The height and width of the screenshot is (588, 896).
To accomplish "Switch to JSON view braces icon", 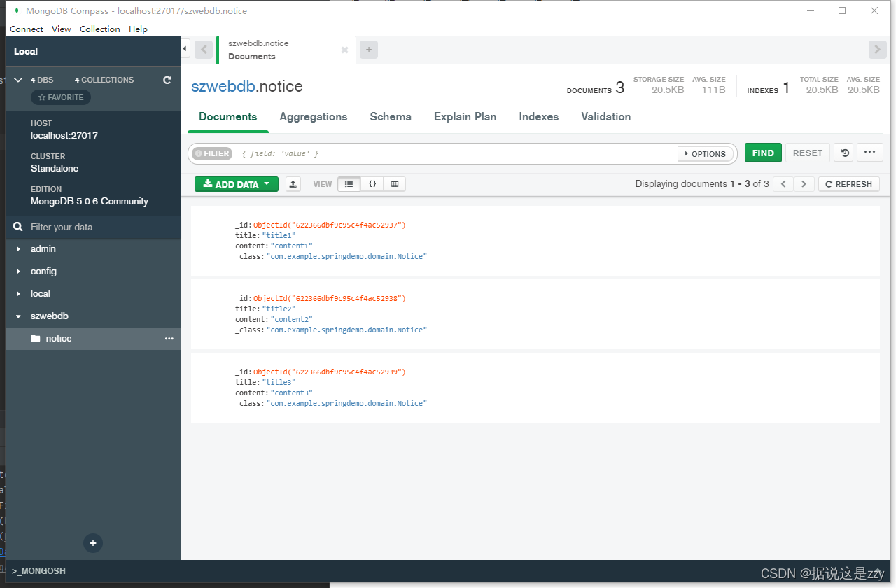I will click(372, 184).
